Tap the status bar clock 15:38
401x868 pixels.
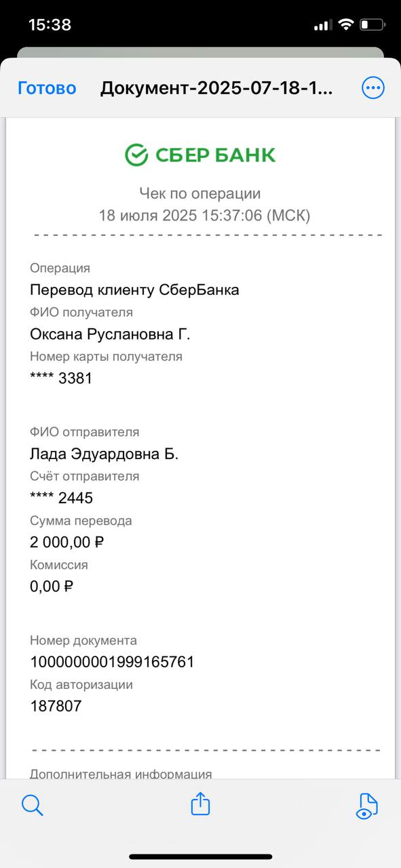50,25
